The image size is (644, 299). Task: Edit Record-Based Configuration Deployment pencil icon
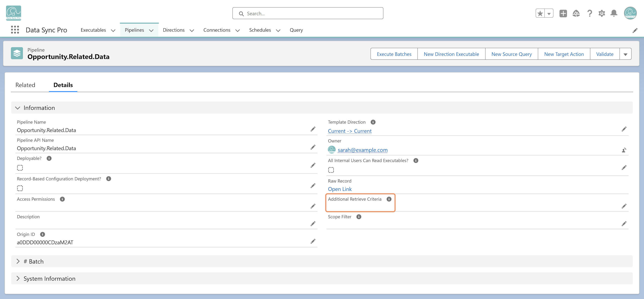coord(313,186)
